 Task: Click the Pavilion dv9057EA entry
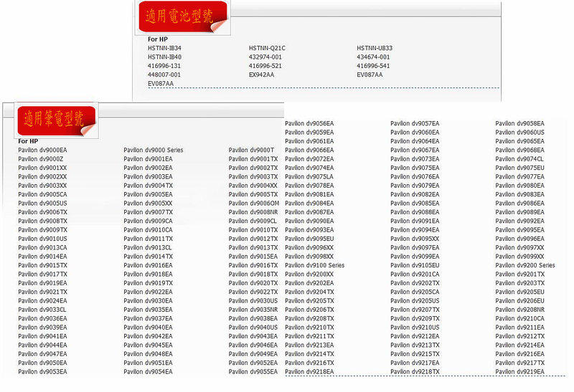coord(415,123)
